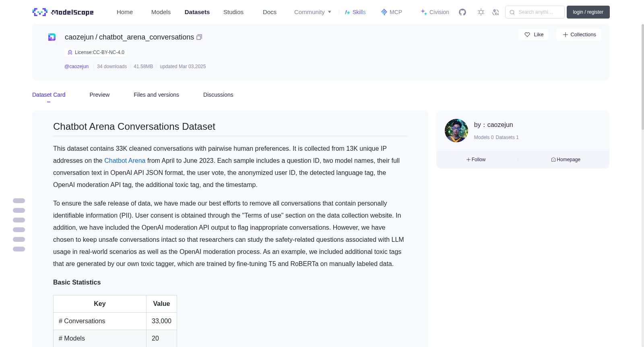Toggle the light/dark theme sun icon

tap(481, 12)
